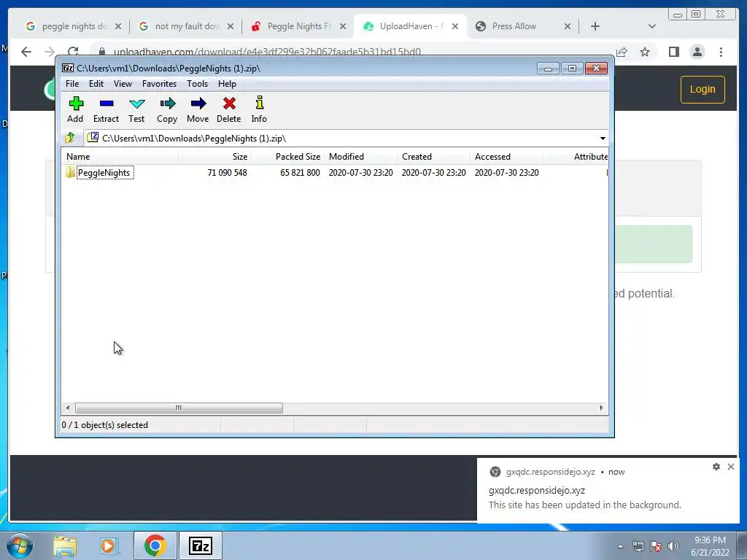The width and height of the screenshot is (747, 560).
Task: Click the Extract toolbar icon
Action: (106, 109)
